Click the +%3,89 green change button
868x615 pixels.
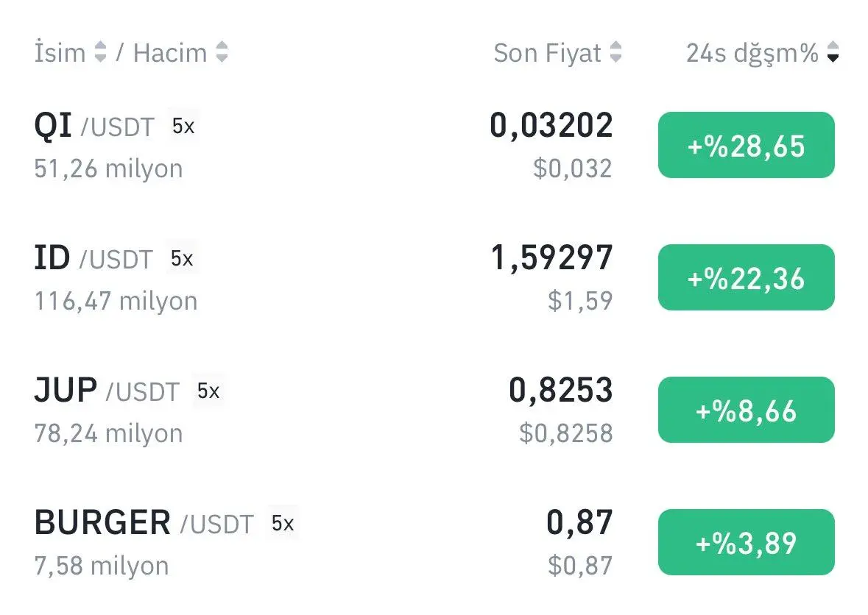click(747, 542)
